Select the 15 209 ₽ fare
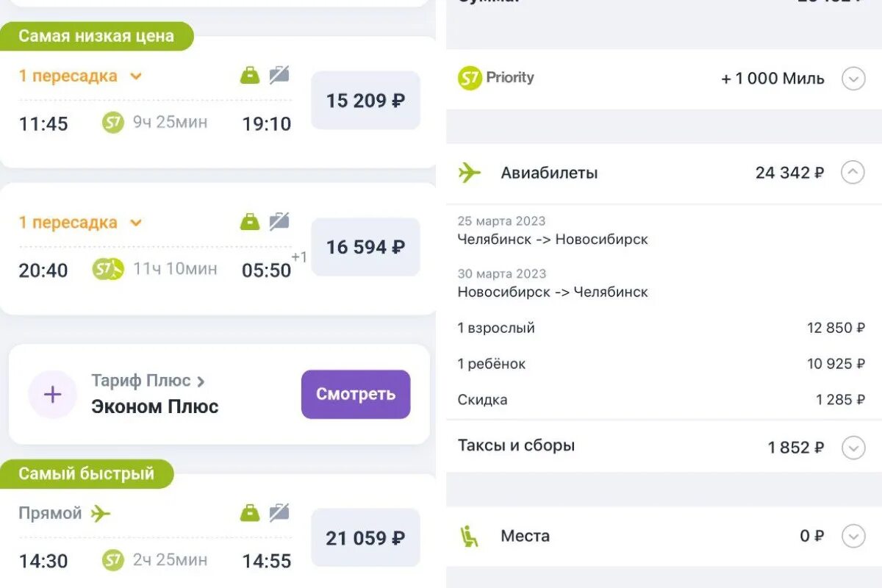Screen dimensions: 882x588 coord(365,101)
